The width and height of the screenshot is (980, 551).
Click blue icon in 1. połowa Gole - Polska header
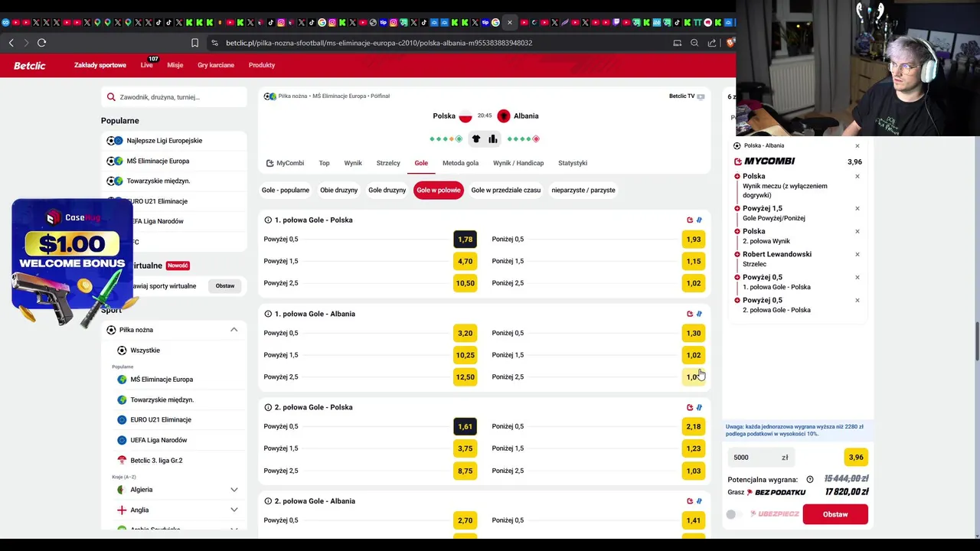pyautogui.click(x=699, y=220)
